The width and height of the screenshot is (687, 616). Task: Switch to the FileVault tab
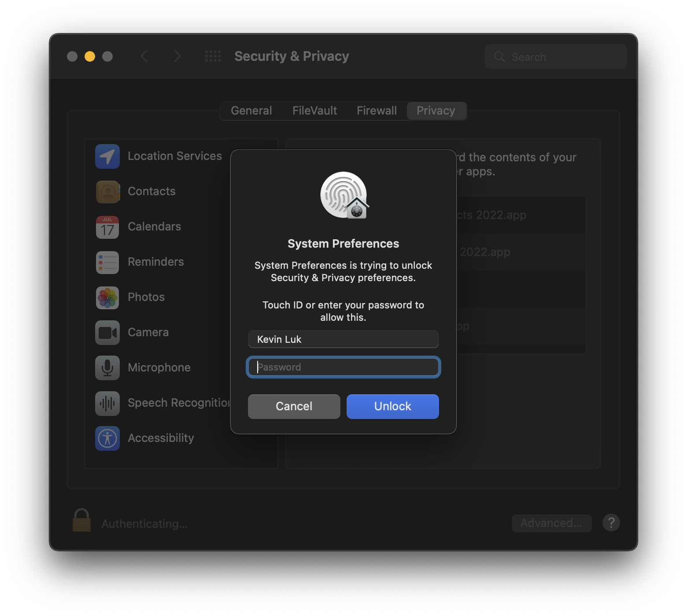314,111
